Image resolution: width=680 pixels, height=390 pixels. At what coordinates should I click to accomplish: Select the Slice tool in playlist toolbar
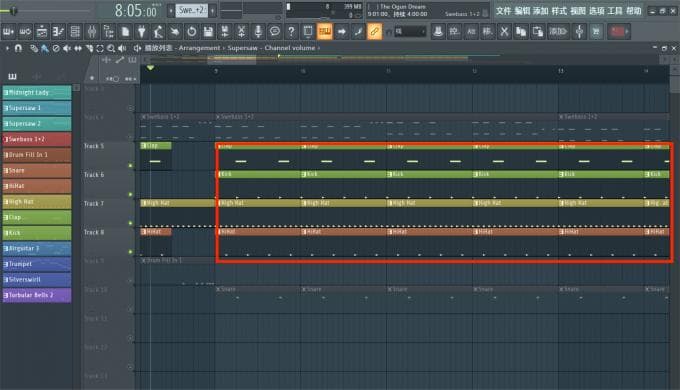pos(89,48)
